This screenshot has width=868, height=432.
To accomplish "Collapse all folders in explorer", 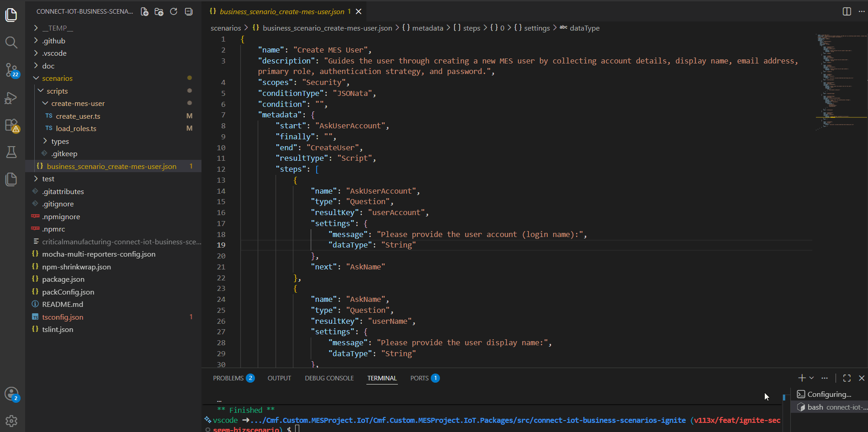I will coord(188,12).
